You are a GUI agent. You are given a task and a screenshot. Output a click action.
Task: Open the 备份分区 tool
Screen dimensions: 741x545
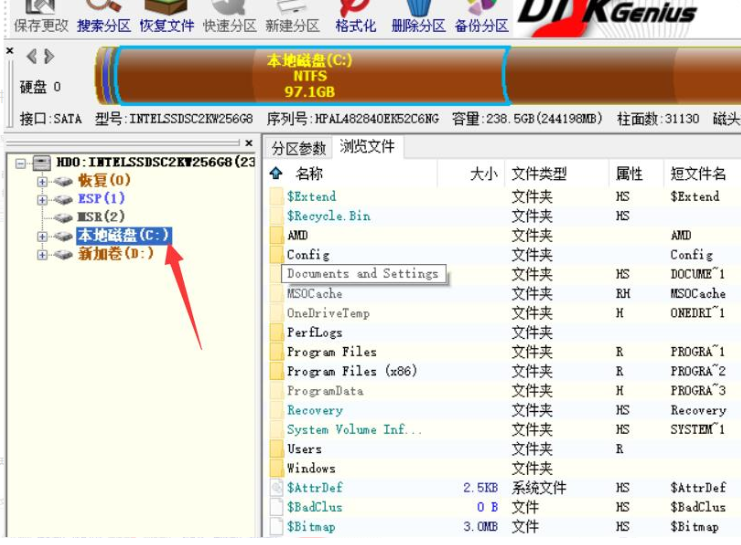pyautogui.click(x=482, y=18)
